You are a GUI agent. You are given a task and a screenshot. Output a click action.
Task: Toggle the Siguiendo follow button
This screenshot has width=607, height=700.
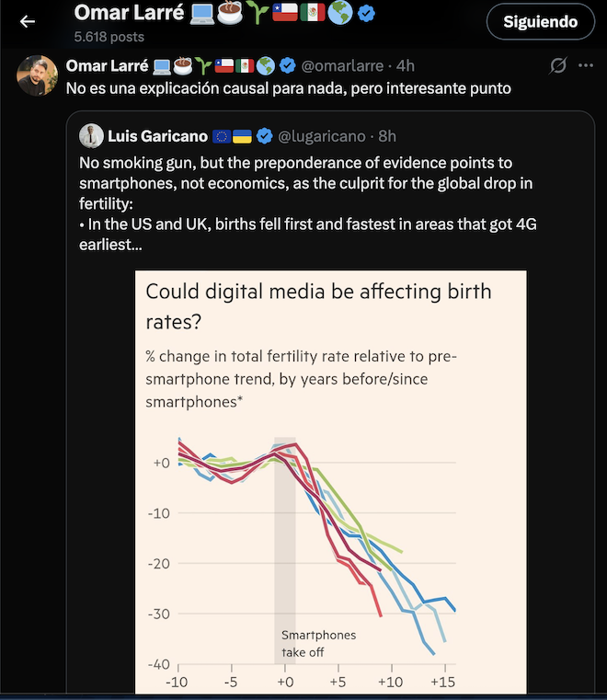point(541,21)
